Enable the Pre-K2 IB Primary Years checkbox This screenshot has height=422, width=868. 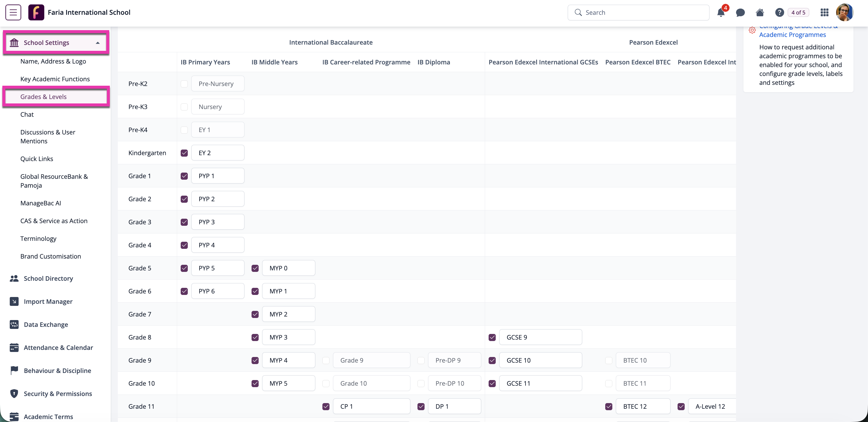(184, 84)
